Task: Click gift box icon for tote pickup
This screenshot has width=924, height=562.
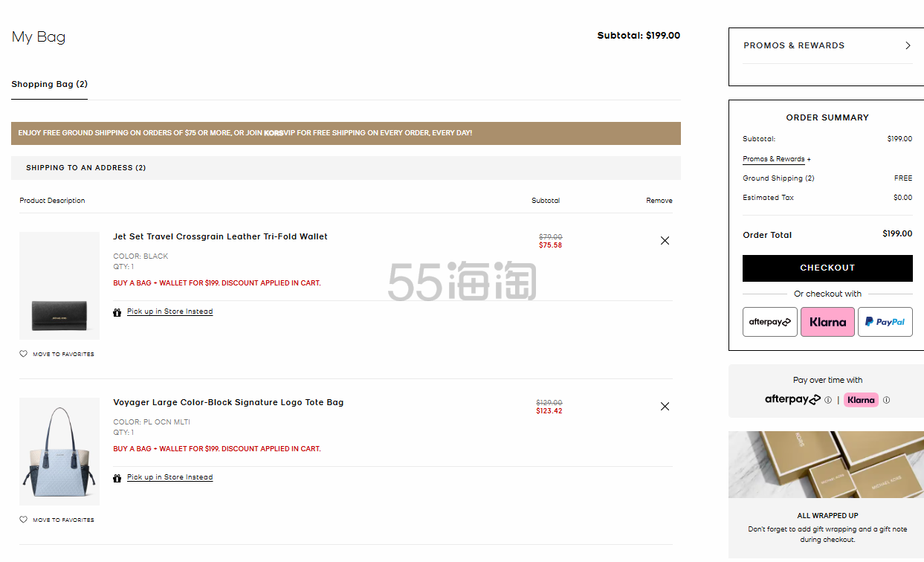Action: click(117, 478)
